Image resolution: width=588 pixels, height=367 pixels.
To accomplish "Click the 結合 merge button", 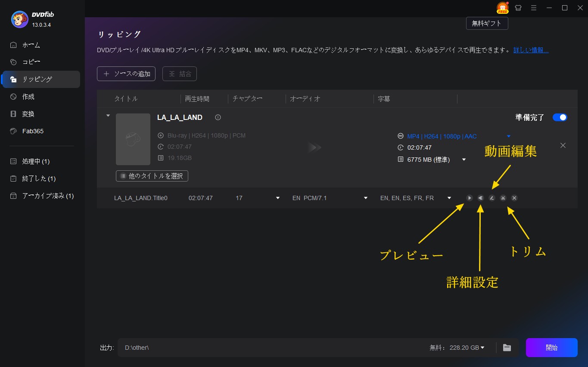I will click(x=180, y=74).
